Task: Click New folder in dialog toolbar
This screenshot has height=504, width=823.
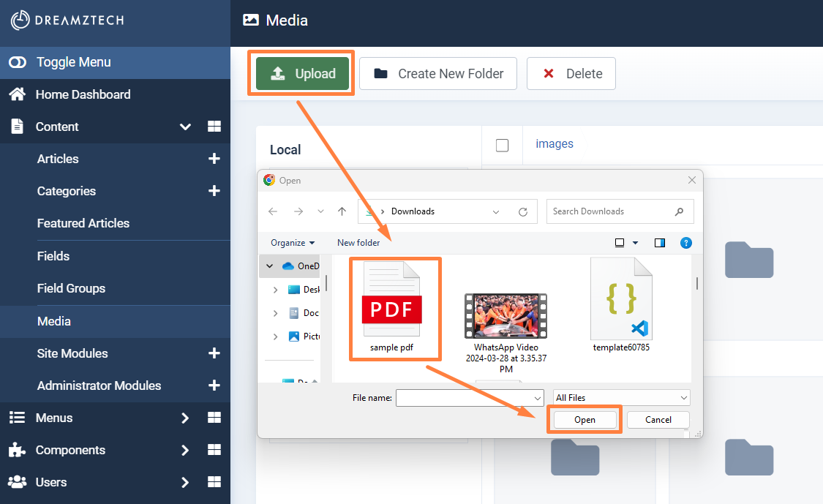Action: tap(358, 243)
